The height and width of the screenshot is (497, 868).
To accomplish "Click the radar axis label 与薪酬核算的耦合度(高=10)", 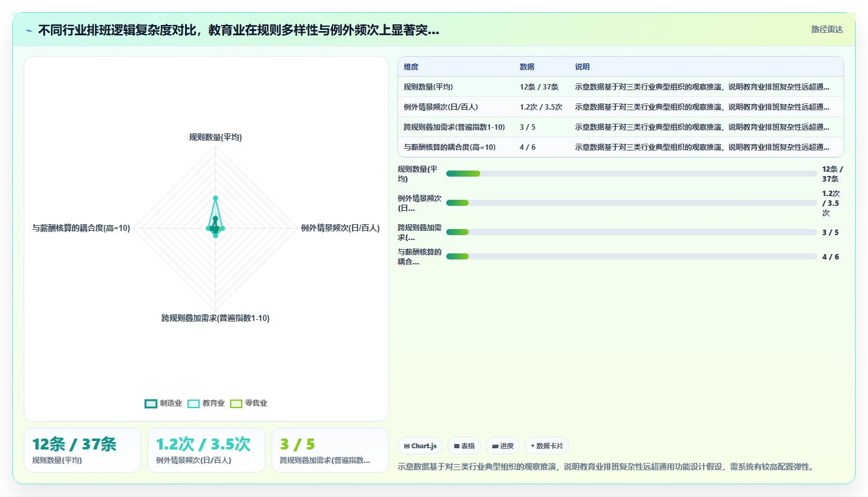I will click(x=81, y=228).
